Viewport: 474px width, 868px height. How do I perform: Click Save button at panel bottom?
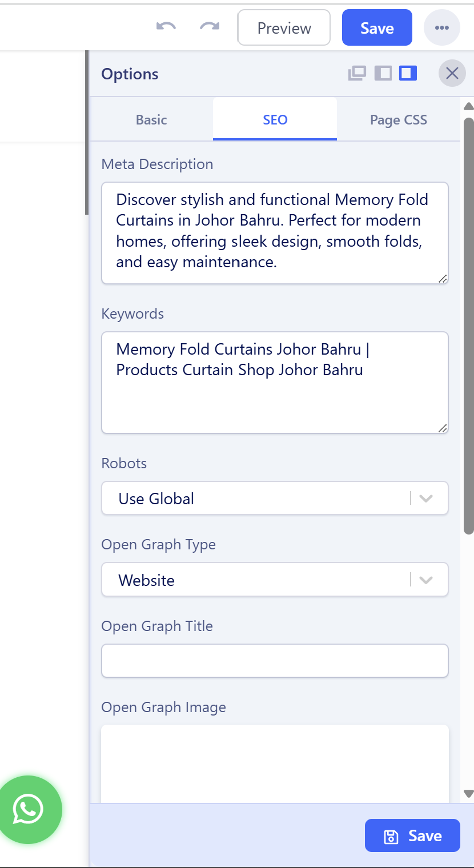click(412, 835)
